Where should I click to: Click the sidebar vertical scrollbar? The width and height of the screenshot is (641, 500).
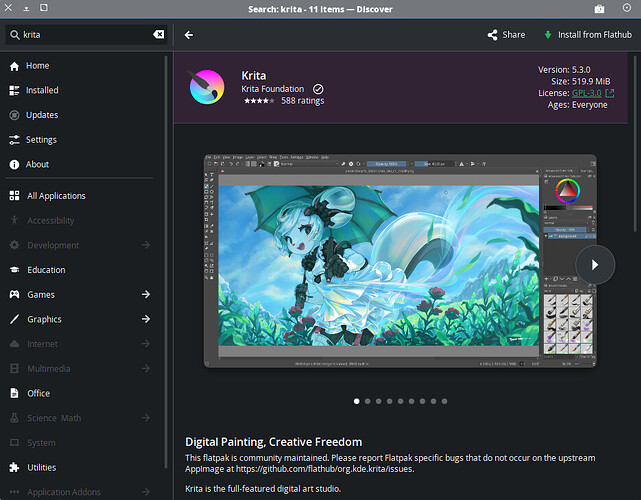click(166, 262)
